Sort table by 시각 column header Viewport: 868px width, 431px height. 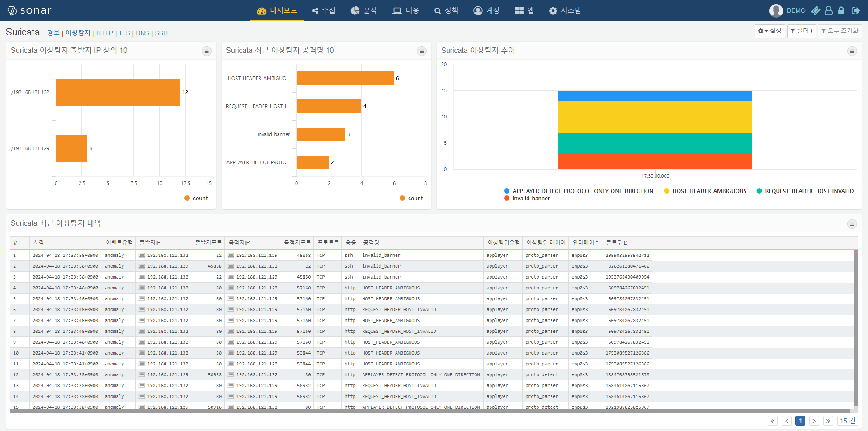[66, 243]
